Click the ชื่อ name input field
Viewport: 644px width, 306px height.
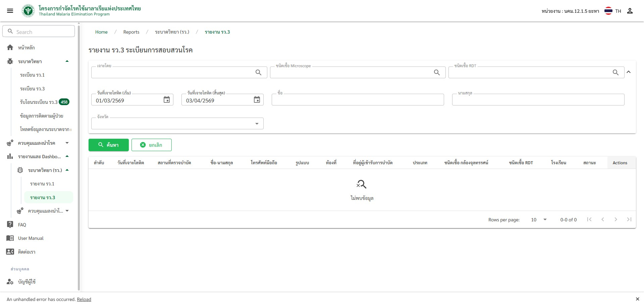358,100
